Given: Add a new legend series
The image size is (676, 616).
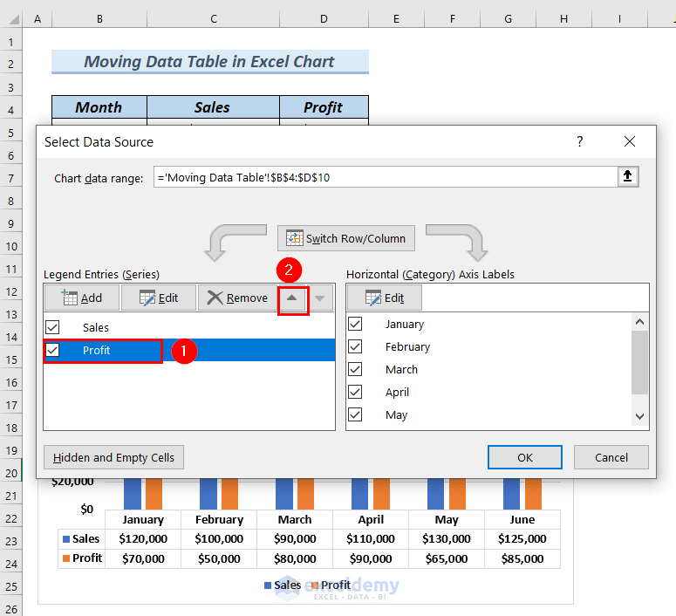Looking at the screenshot, I should tap(82, 298).
